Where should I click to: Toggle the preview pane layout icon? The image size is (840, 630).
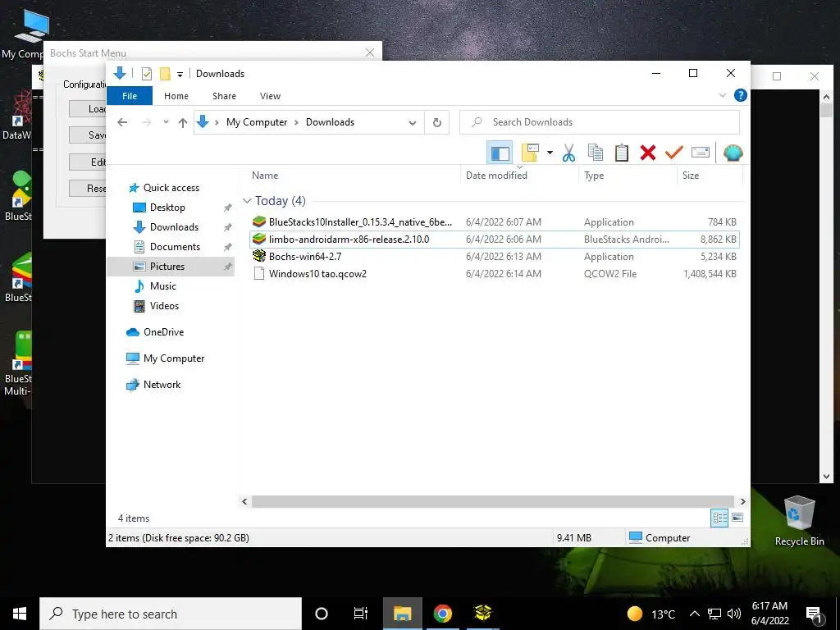click(x=500, y=153)
